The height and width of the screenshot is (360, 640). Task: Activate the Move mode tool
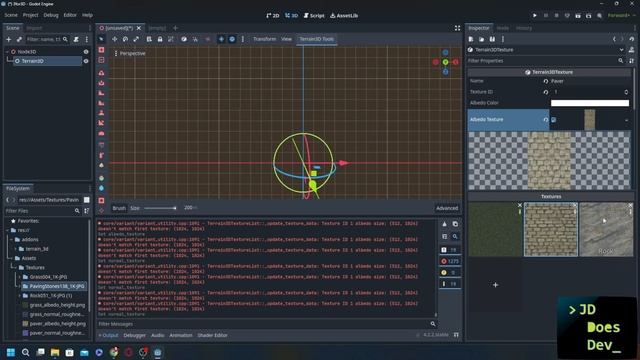coord(114,39)
